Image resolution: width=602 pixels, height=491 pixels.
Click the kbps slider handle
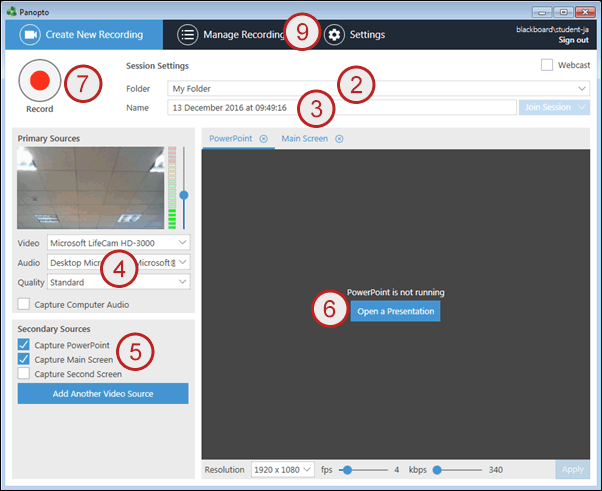point(437,470)
